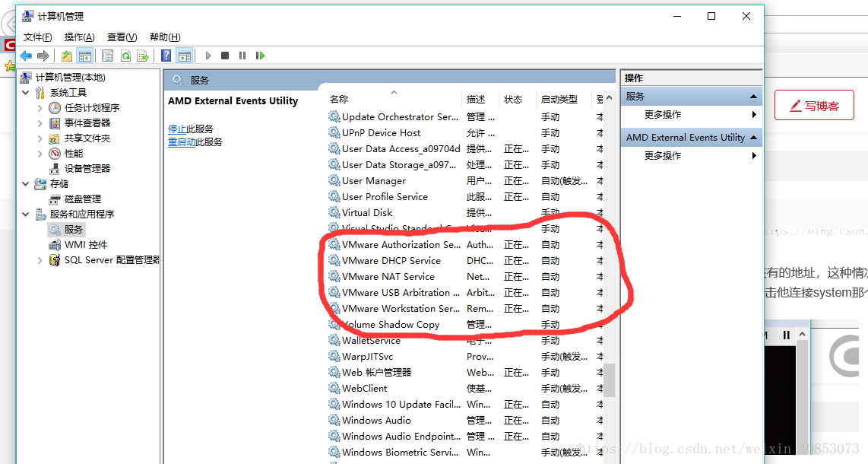Open Properties toolbar icon
This screenshot has width=868, height=464.
108,56
